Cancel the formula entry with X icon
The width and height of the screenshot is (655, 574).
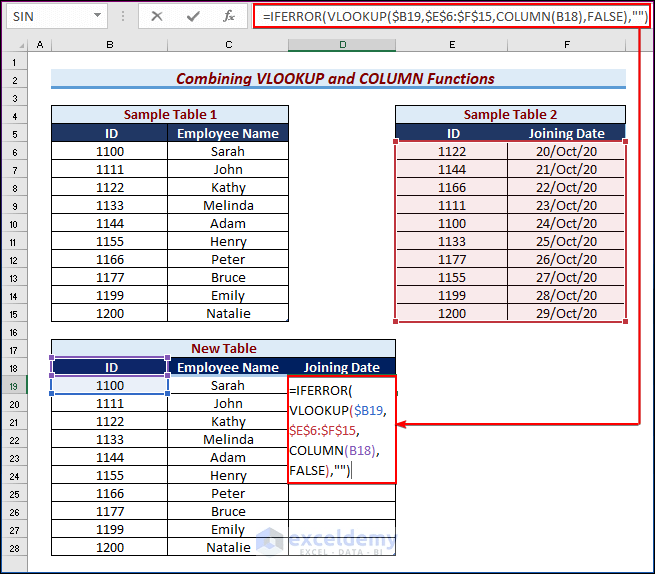157,16
